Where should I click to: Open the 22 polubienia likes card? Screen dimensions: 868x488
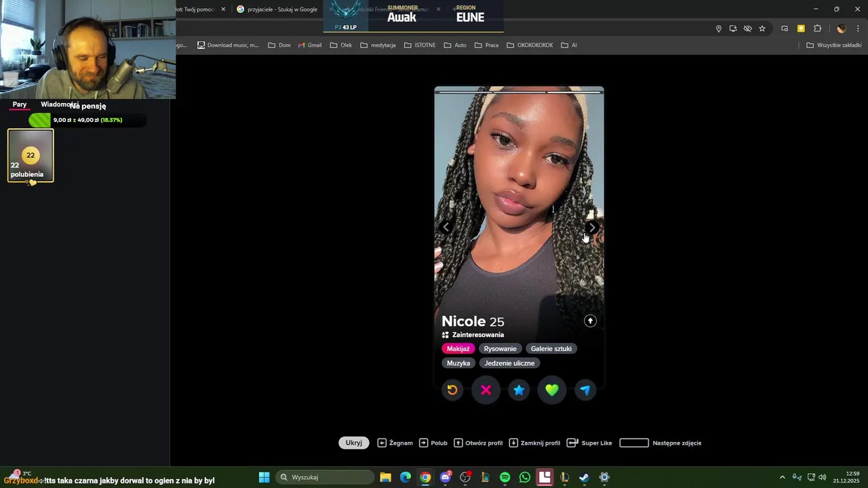(x=31, y=156)
